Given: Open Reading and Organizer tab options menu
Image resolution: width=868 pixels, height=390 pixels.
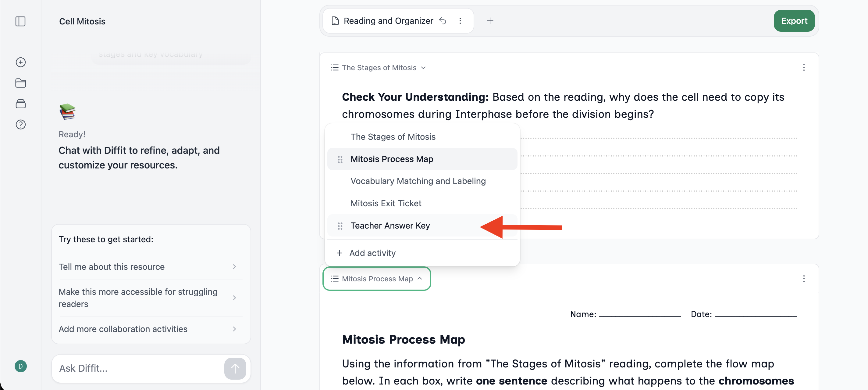Looking at the screenshot, I should (460, 21).
